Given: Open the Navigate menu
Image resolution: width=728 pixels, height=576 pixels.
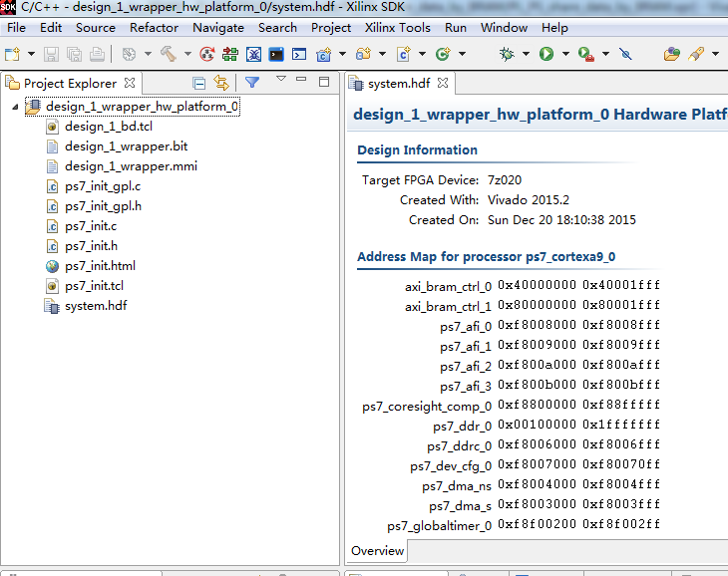Looking at the screenshot, I should [218, 28].
